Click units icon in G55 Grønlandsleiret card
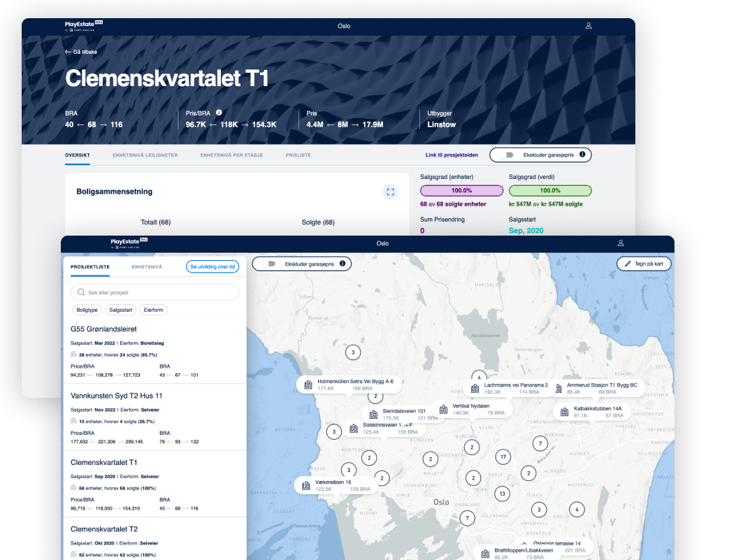Viewport: 736px width, 560px height. click(73, 354)
